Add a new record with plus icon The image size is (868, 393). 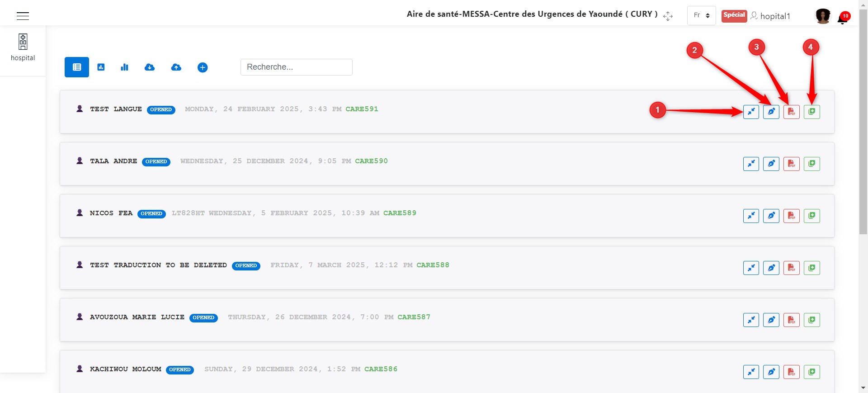tap(203, 67)
